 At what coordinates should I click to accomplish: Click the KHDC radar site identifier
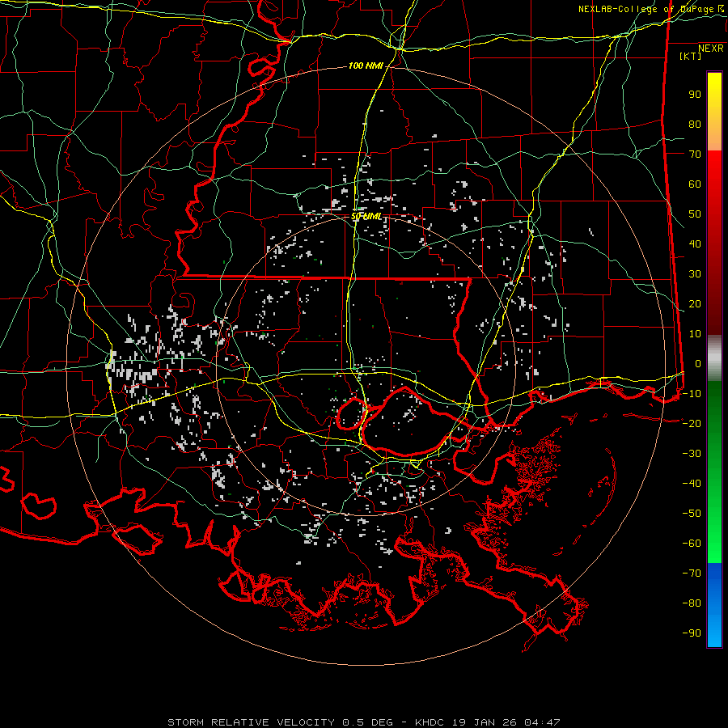[x=430, y=722]
